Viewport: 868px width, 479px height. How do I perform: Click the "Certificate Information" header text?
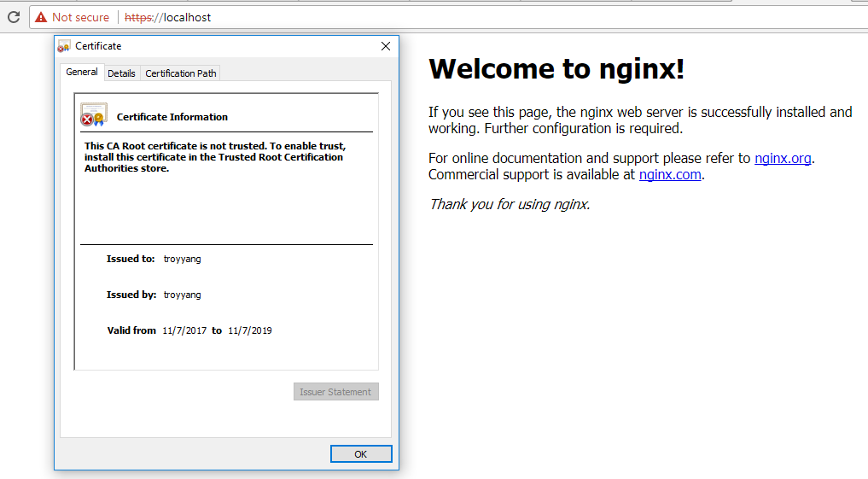pos(172,117)
